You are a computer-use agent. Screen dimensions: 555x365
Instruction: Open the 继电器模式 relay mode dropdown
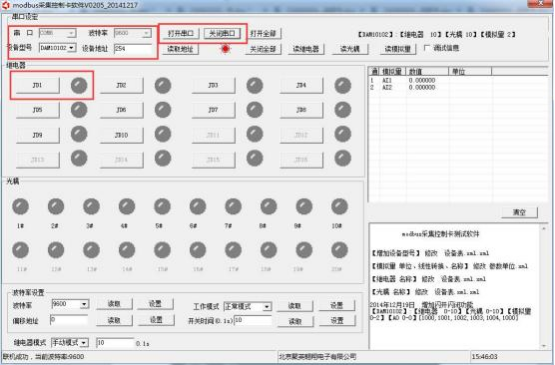click(x=70, y=343)
